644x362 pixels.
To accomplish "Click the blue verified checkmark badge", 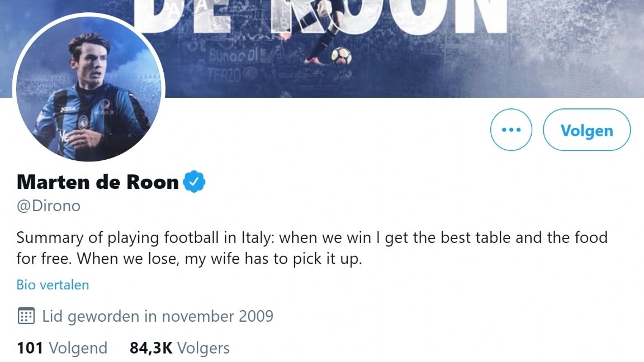I will pyautogui.click(x=195, y=182).
